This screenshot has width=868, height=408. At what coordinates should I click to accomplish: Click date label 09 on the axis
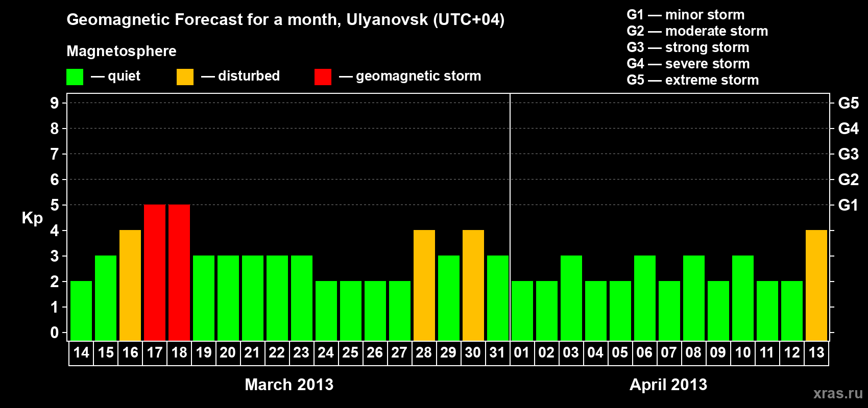[x=718, y=352]
